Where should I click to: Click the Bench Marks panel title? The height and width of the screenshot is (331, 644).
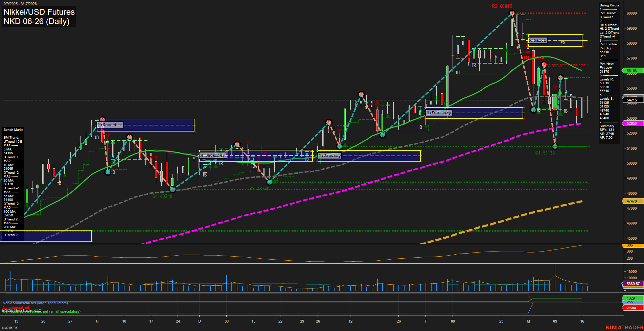coord(13,129)
